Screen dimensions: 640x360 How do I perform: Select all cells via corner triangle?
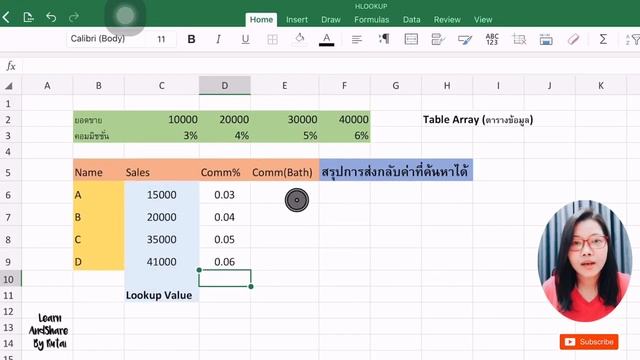(9, 86)
